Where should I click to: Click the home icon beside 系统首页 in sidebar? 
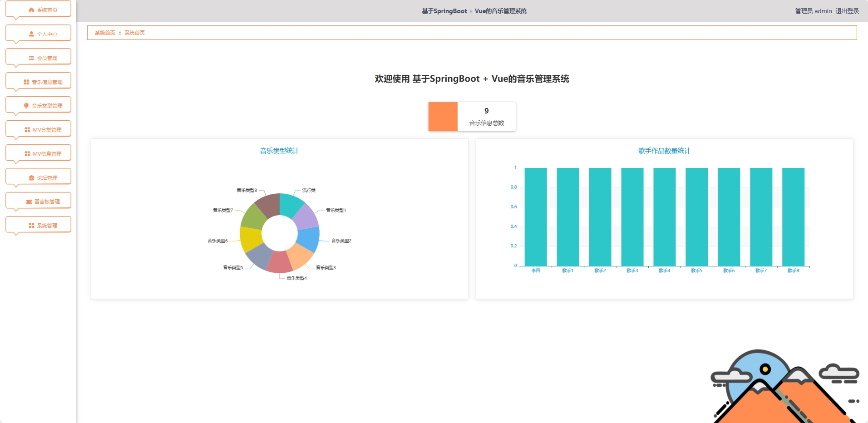click(31, 10)
